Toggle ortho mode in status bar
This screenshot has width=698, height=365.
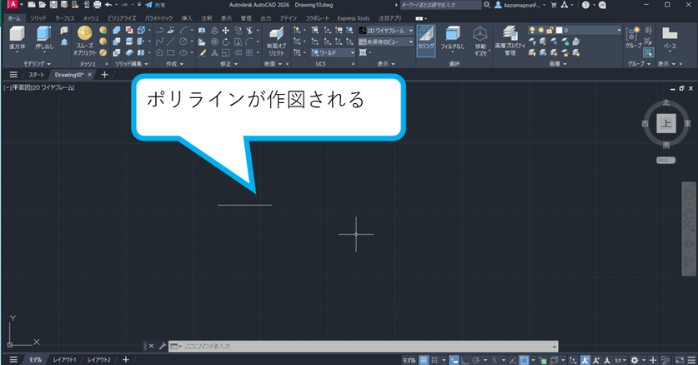pos(465,360)
